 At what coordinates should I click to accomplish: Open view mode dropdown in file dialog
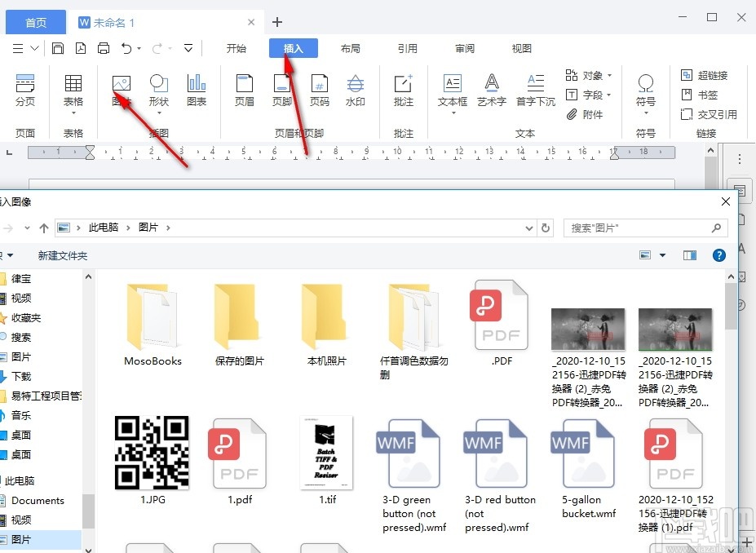pos(662,255)
